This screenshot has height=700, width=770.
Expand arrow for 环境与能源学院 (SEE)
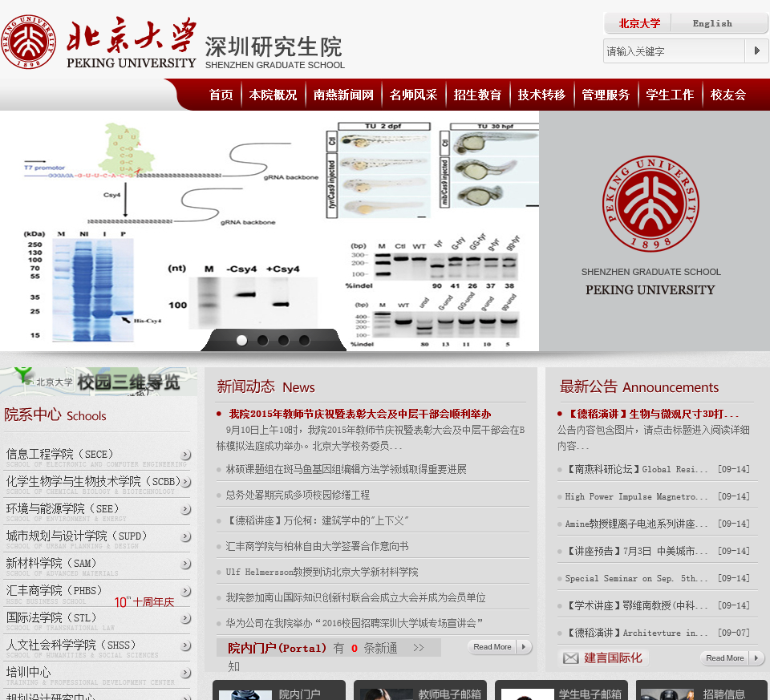pyautogui.click(x=185, y=509)
